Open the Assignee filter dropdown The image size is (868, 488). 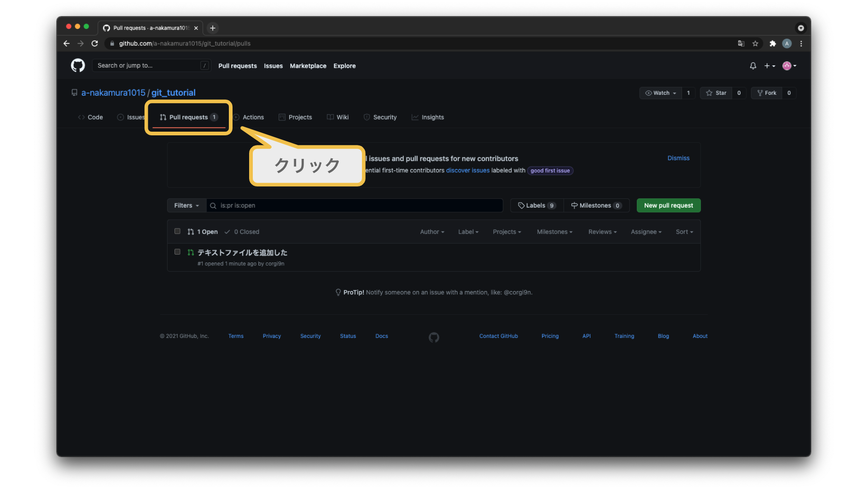(646, 232)
